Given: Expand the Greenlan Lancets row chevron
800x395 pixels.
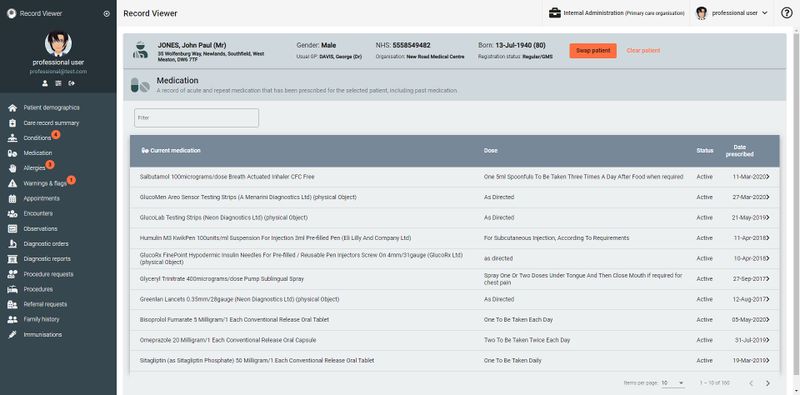Looking at the screenshot, I should click(768, 299).
